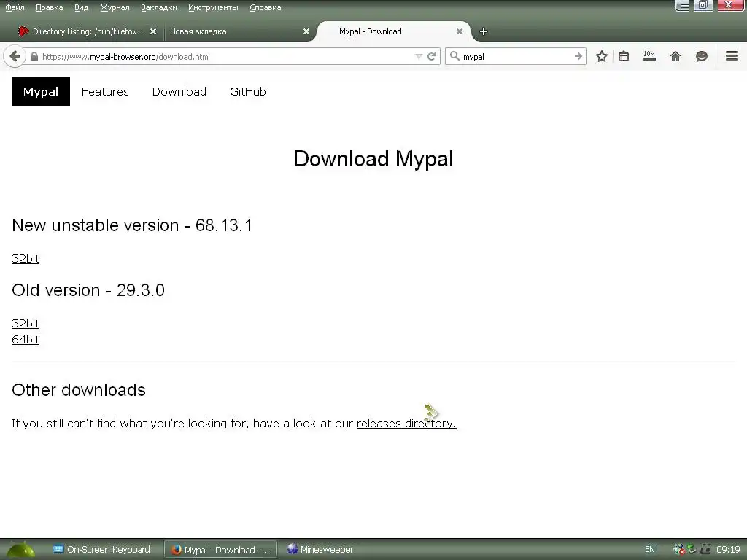Open the Справка menu
The image size is (747, 560).
point(266,7)
